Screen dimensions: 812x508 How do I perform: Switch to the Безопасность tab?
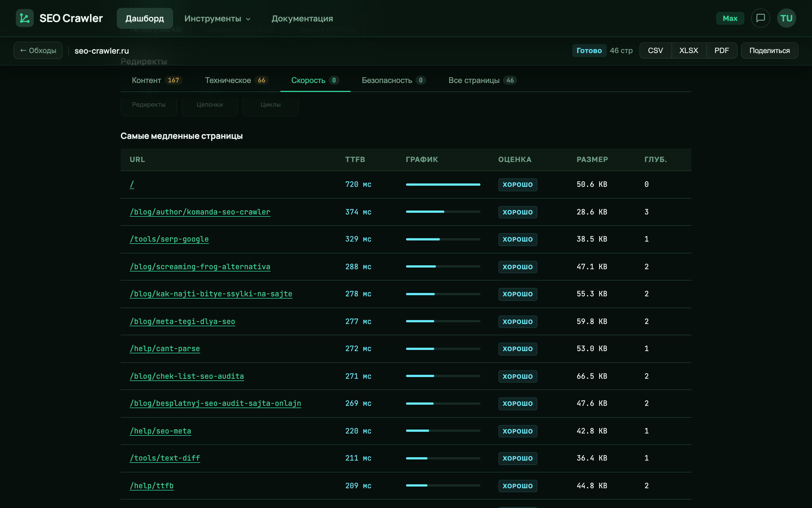click(x=394, y=80)
